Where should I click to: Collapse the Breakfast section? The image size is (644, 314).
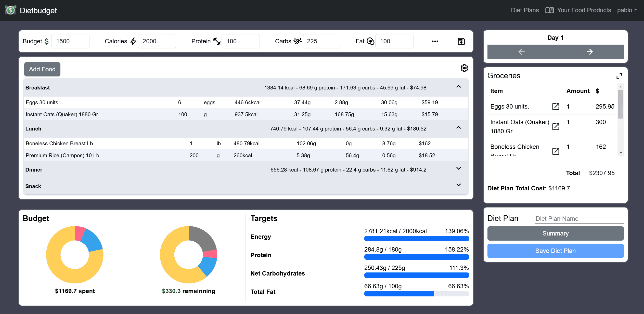pos(458,87)
